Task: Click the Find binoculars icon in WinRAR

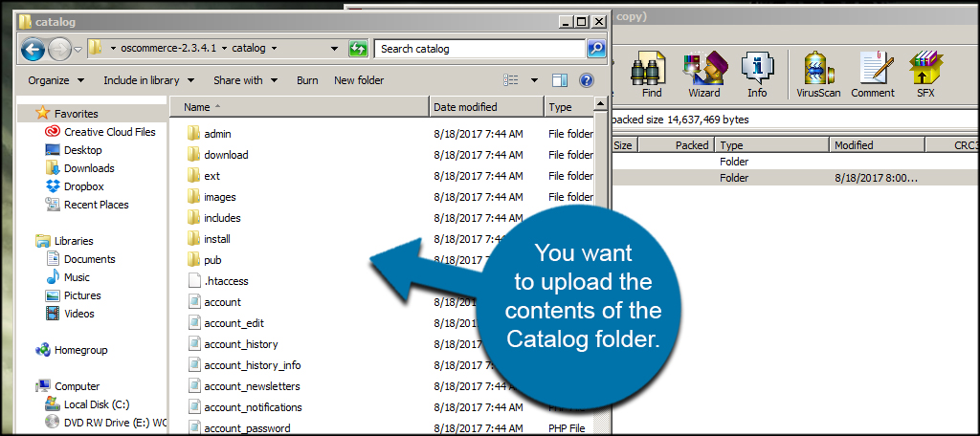Action: pyautogui.click(x=651, y=75)
